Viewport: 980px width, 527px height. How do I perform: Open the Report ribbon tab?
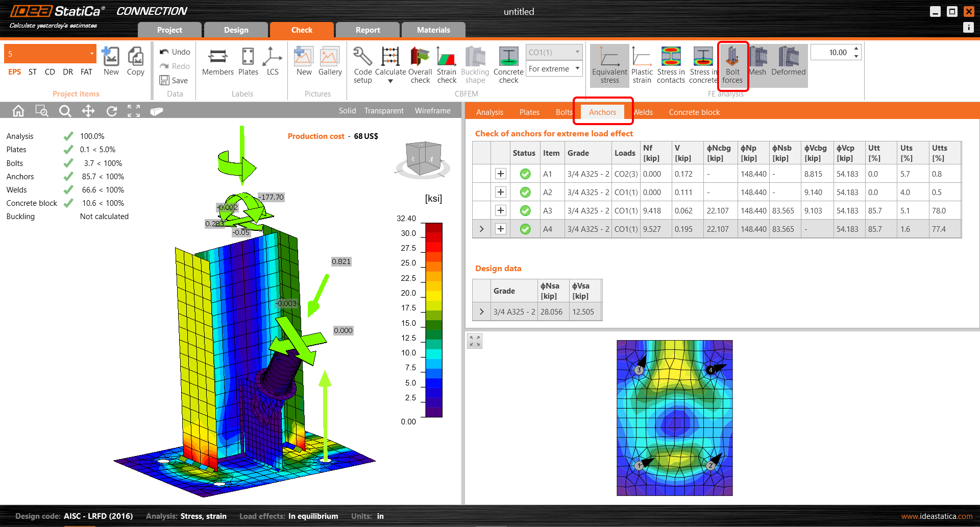click(x=367, y=30)
